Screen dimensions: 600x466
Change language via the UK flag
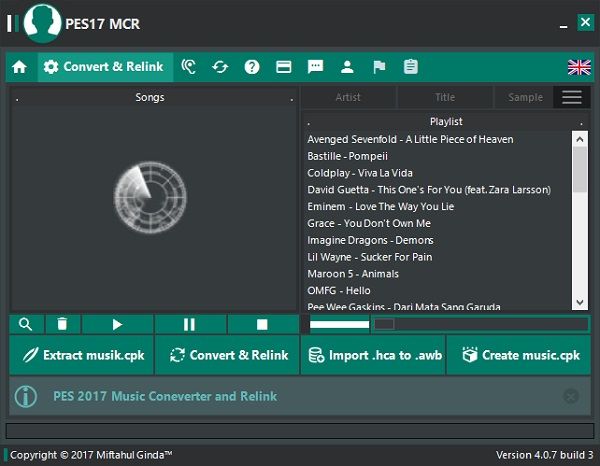(579, 67)
